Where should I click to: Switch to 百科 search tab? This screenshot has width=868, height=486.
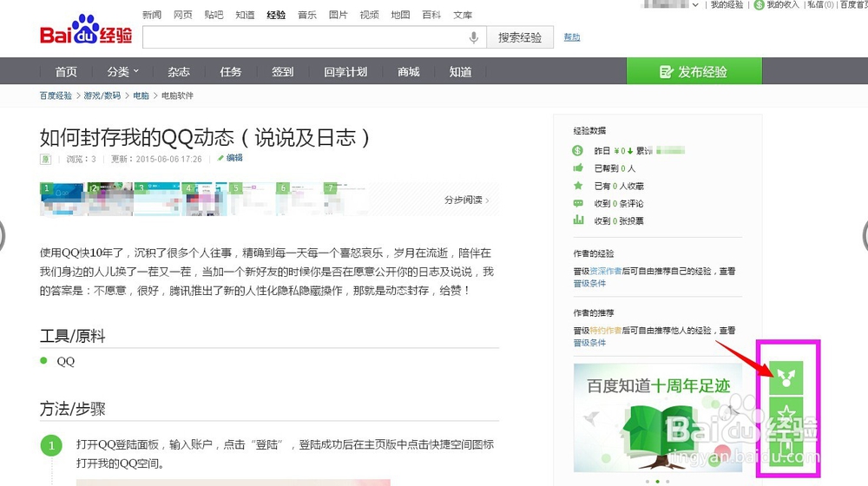coord(431,15)
